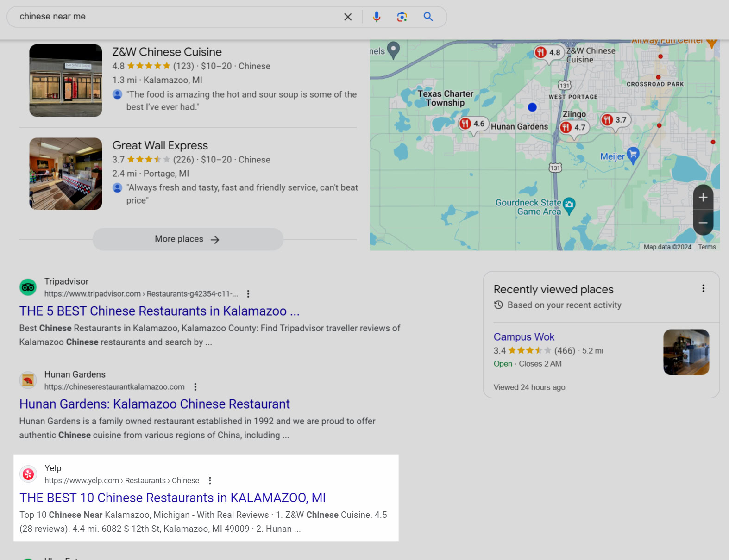
Task: Click the Texas Charter Township map label
Action: pos(445,98)
